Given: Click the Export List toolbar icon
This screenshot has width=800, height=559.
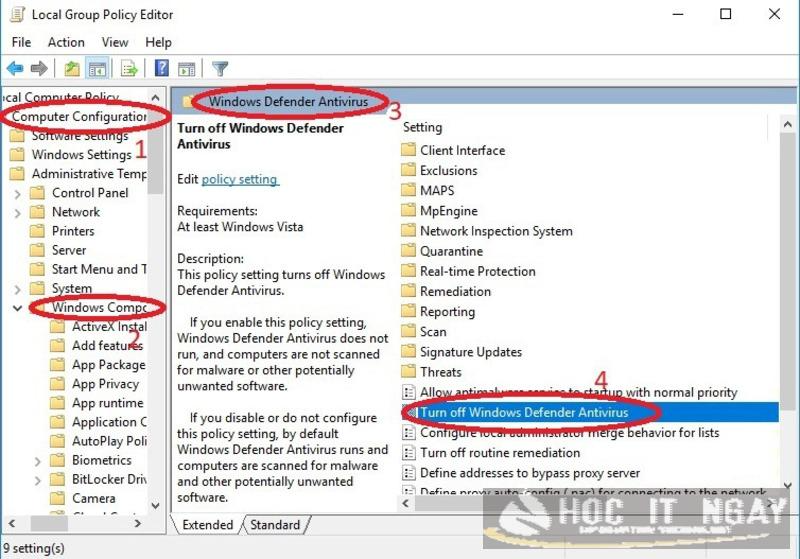Looking at the screenshot, I should tap(129, 68).
